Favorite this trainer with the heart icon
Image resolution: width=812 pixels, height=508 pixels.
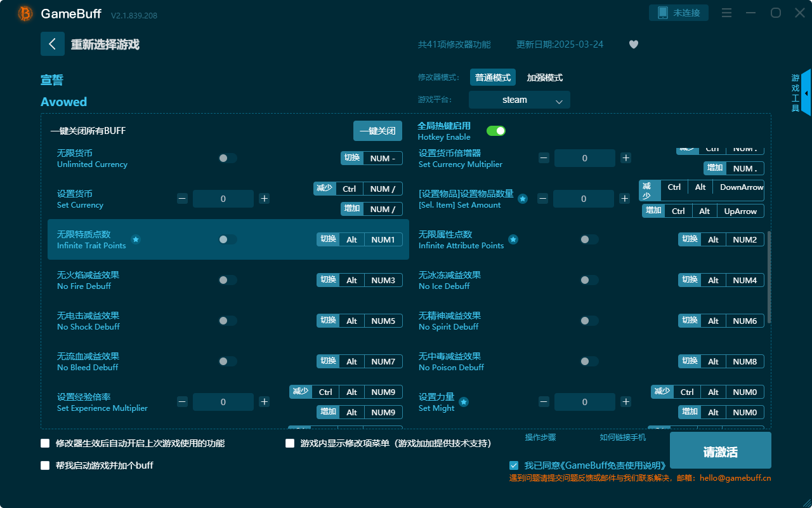point(633,44)
